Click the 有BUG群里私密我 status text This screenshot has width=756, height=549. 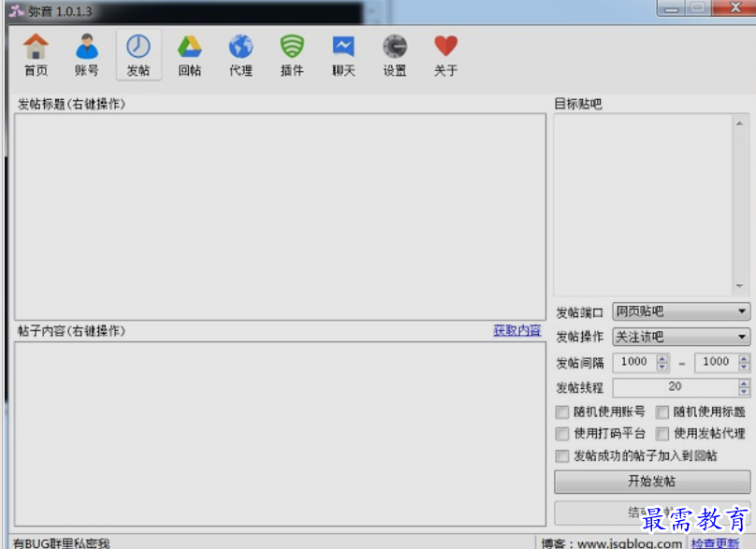click(62, 543)
